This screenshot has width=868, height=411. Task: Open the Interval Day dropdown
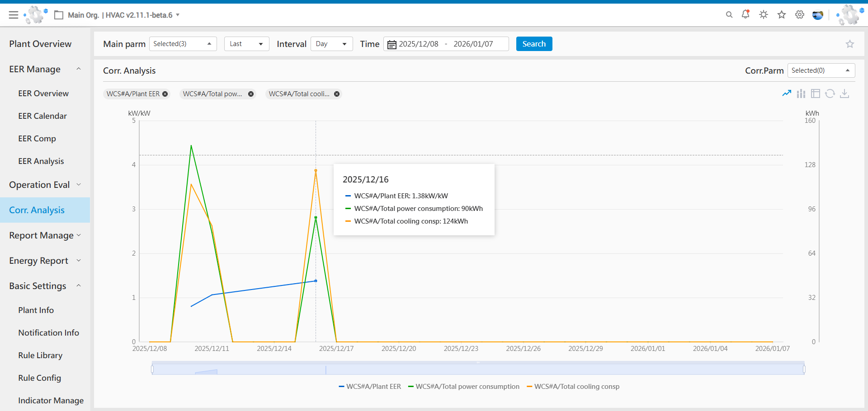(331, 44)
